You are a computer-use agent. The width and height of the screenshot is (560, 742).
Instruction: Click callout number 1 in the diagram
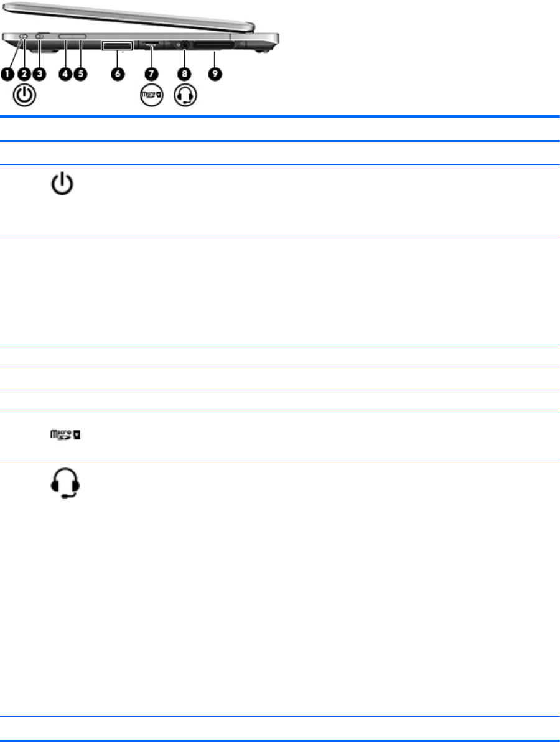[x=7, y=74]
